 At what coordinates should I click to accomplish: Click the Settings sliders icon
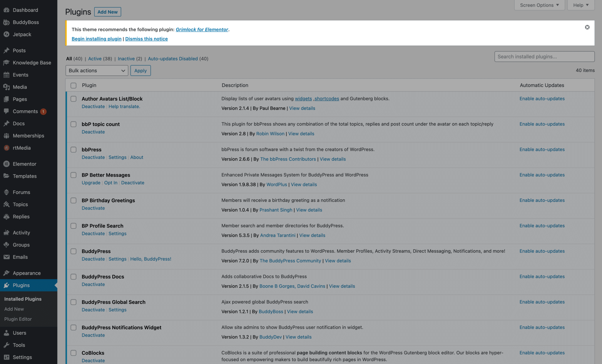click(x=6, y=357)
